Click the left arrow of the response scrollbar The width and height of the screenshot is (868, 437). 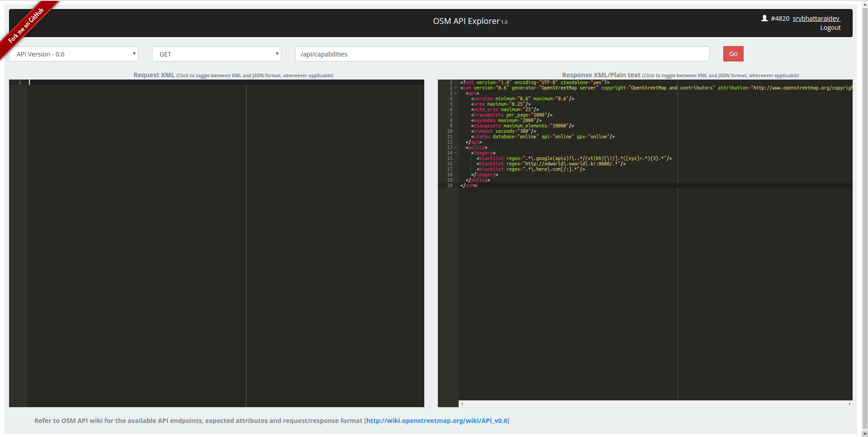[462, 404]
